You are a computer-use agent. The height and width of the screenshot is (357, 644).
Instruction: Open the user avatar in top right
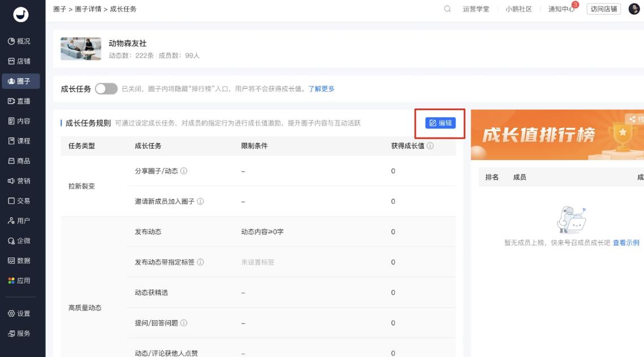(634, 9)
